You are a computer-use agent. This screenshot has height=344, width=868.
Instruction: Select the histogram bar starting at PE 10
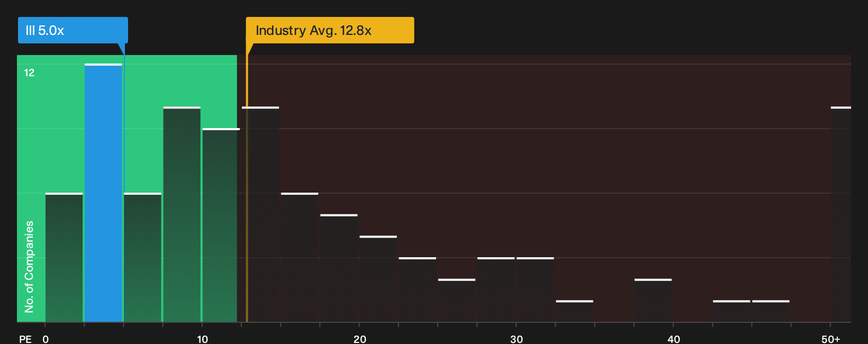[x=221, y=225]
